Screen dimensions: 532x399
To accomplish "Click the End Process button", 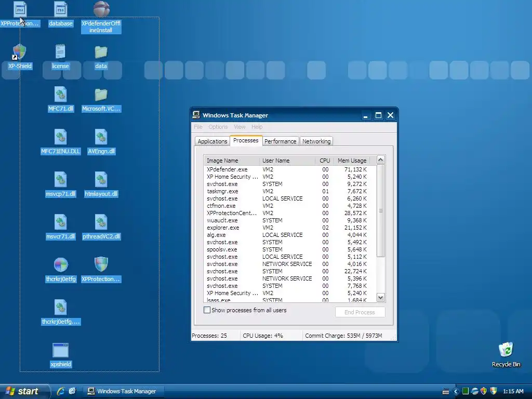I will click(x=360, y=312).
